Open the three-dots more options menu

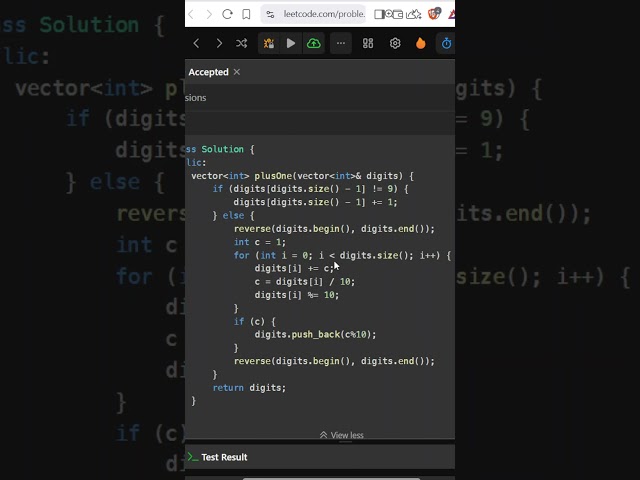point(341,43)
